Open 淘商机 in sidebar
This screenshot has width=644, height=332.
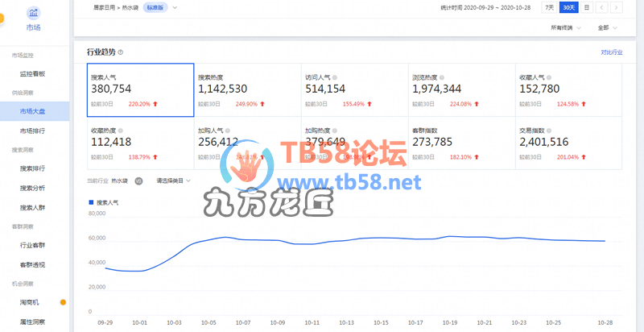point(30,302)
